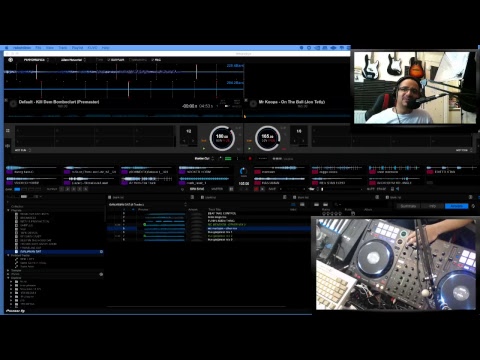Click the red record button
The height and width of the screenshot is (360, 480).
(x=250, y=159)
